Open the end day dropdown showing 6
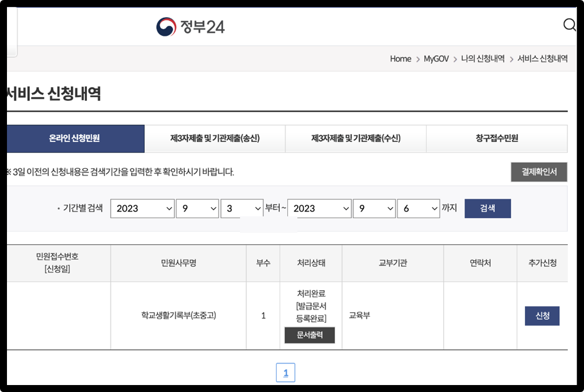 pyautogui.click(x=417, y=208)
